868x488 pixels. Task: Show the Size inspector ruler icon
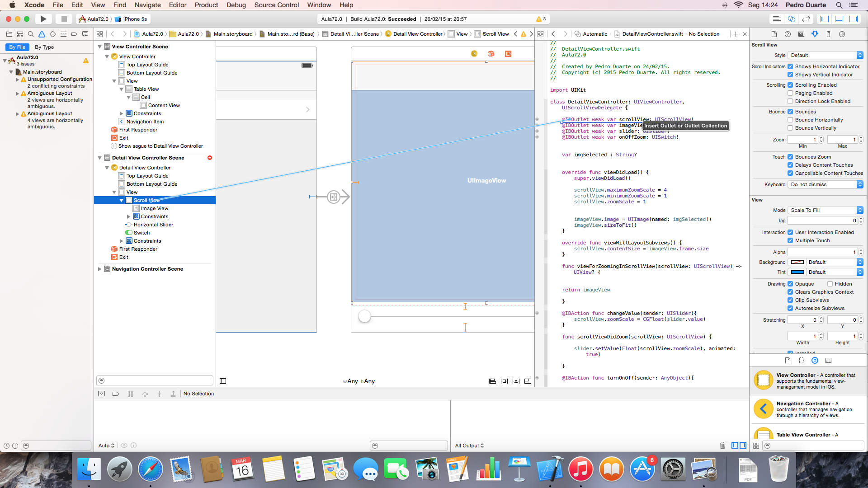tap(828, 34)
